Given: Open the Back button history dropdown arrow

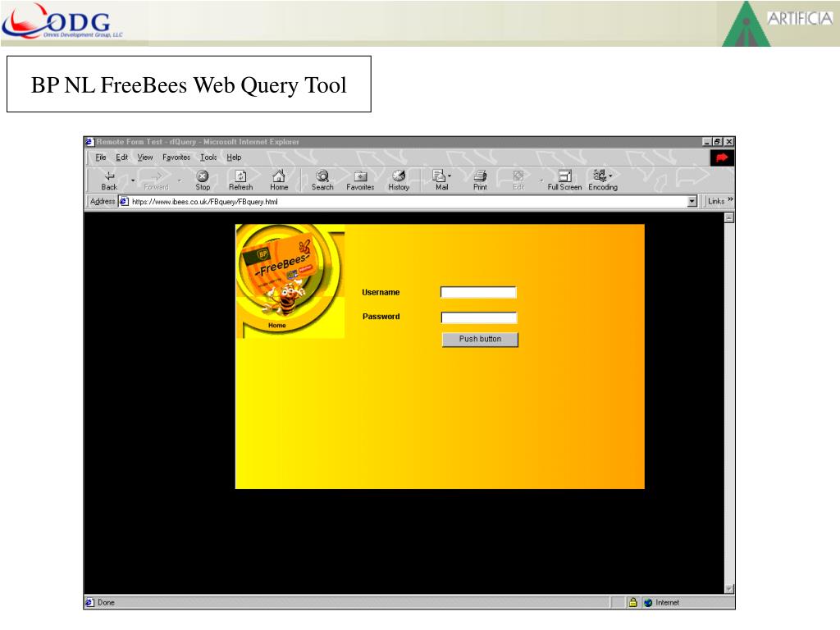Looking at the screenshot, I should tap(133, 180).
